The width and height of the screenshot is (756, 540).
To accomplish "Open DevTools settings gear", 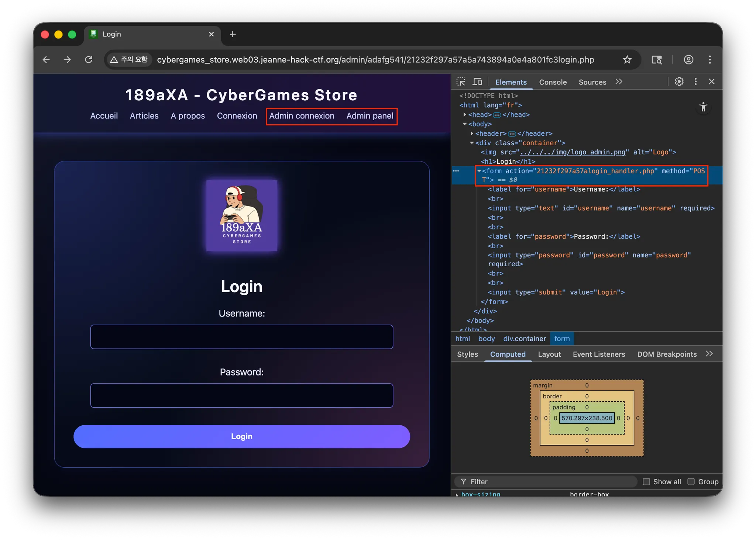I will click(679, 82).
